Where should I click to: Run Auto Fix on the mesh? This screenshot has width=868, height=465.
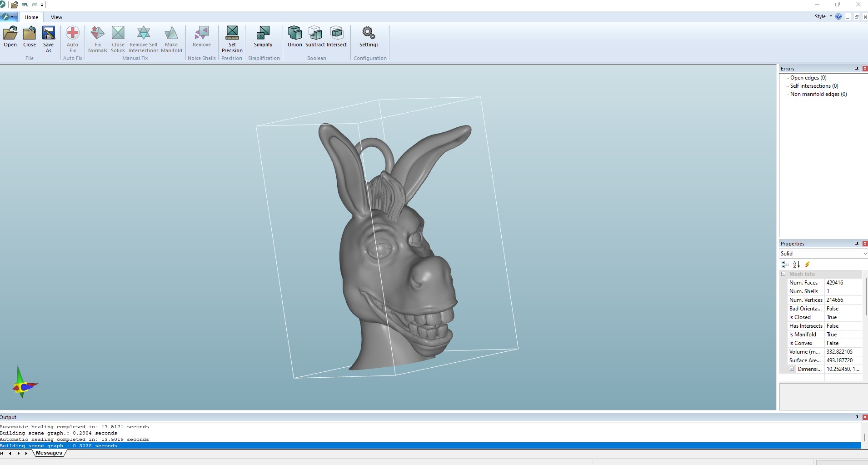tap(73, 39)
